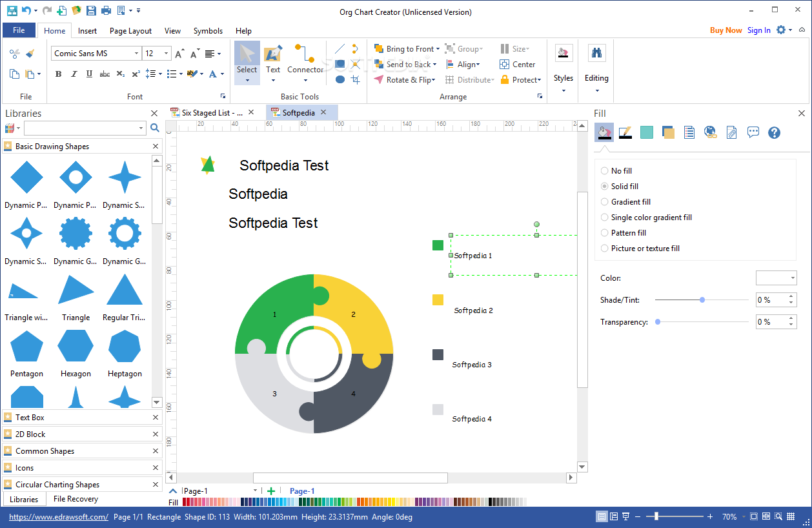The height and width of the screenshot is (528, 812).
Task: Click the Save icon in the title bar
Action: click(91, 10)
